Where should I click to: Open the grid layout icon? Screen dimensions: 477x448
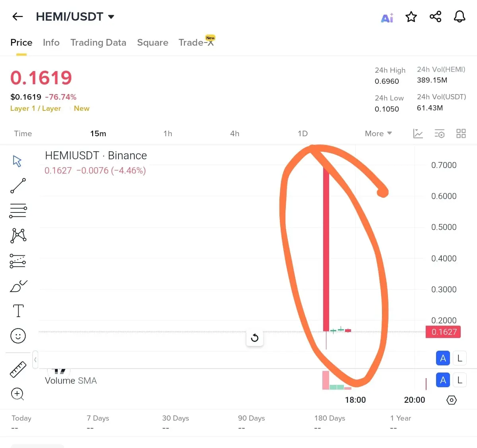tap(461, 133)
